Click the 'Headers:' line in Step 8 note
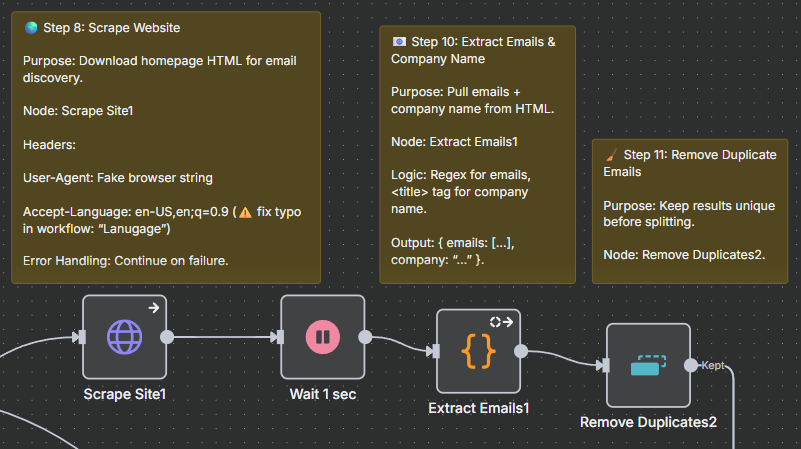 [x=50, y=145]
